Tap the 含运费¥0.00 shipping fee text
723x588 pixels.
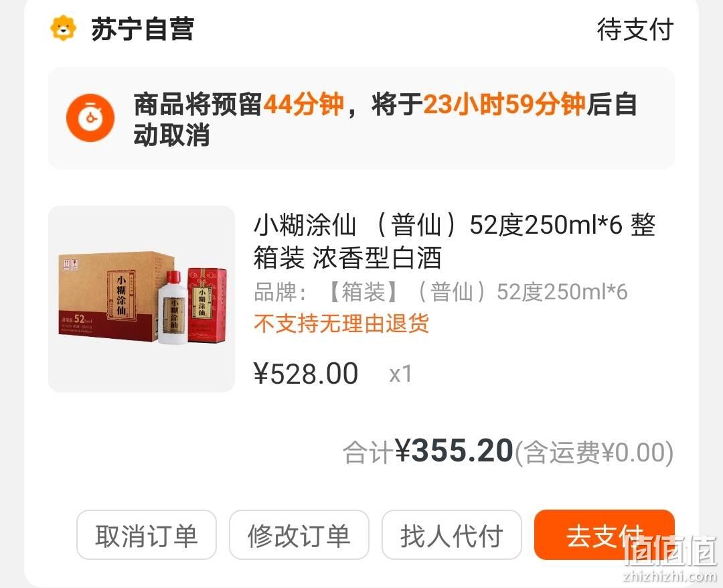tap(594, 452)
